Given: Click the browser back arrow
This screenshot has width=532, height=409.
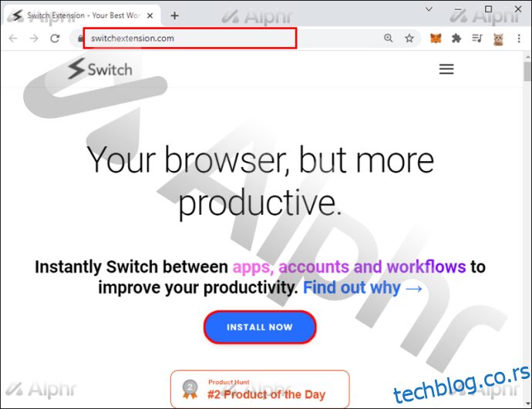Looking at the screenshot, I should pyautogui.click(x=13, y=39).
